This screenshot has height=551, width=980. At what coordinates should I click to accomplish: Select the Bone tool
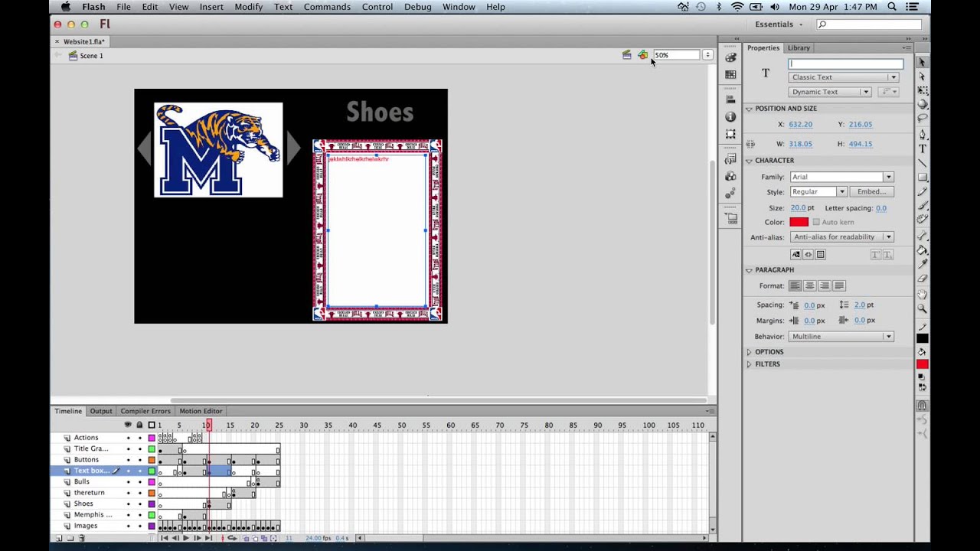(922, 234)
